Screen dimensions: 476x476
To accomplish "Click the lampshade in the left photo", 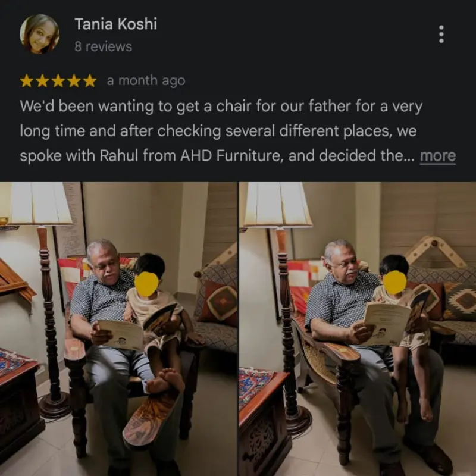I will (x=40, y=203).
